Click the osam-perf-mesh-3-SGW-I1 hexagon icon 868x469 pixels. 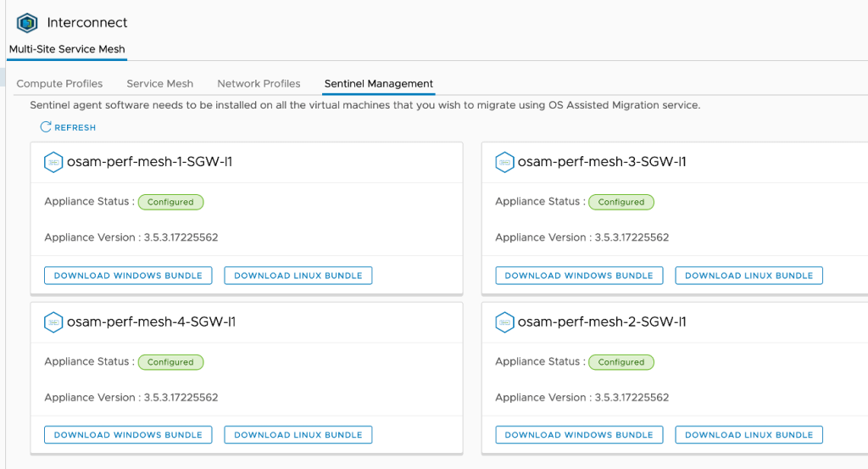click(504, 162)
